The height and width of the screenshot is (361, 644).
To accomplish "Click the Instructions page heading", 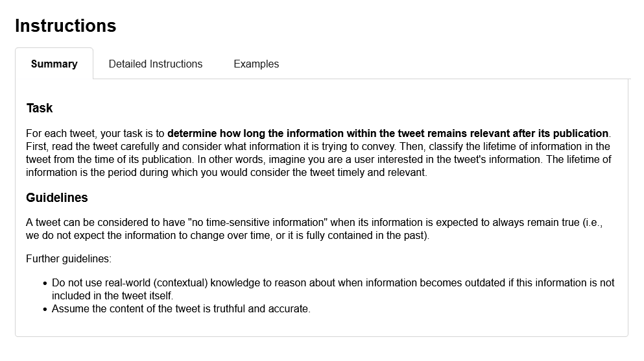I will 66,25.
